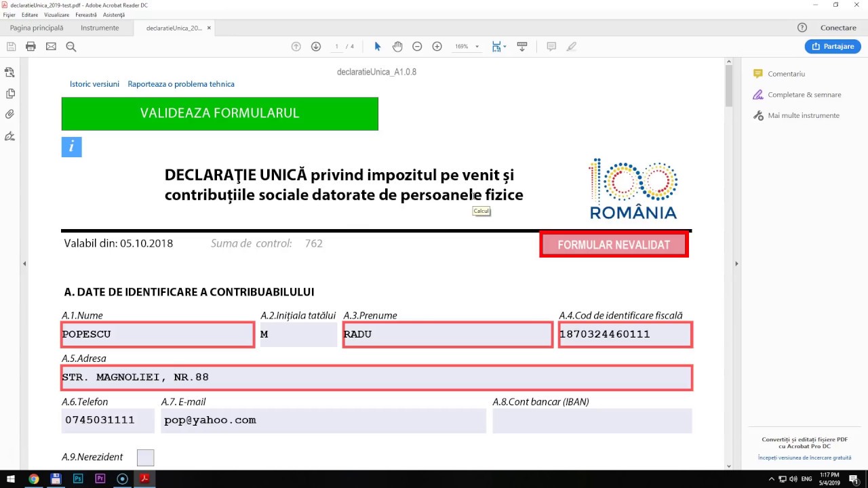Open the Fereastră menu
The image size is (868, 488).
point(86,15)
